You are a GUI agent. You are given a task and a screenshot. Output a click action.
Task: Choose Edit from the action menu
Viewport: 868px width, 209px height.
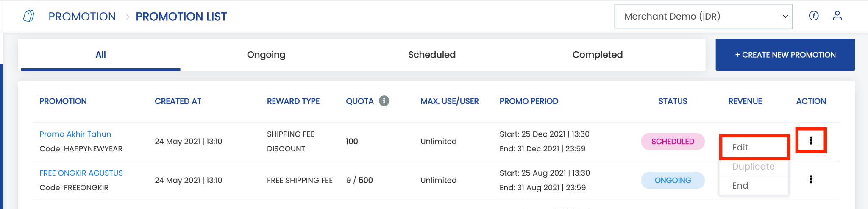[x=754, y=147]
